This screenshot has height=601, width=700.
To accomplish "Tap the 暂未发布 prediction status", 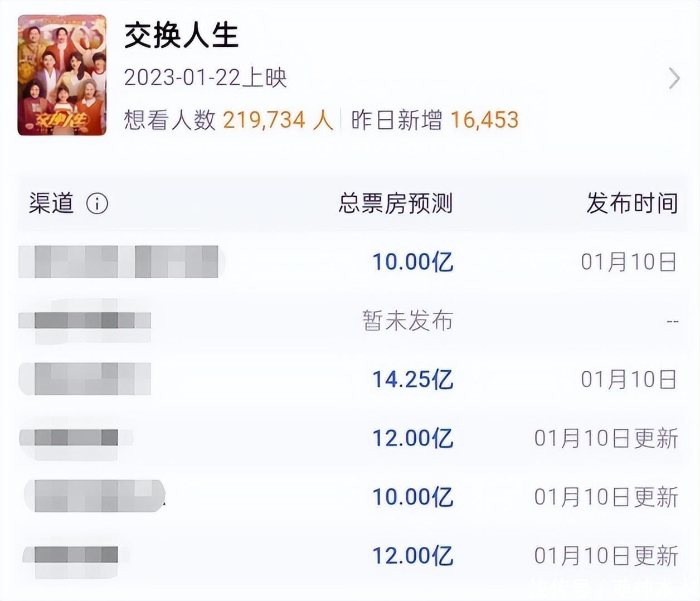I will (407, 321).
